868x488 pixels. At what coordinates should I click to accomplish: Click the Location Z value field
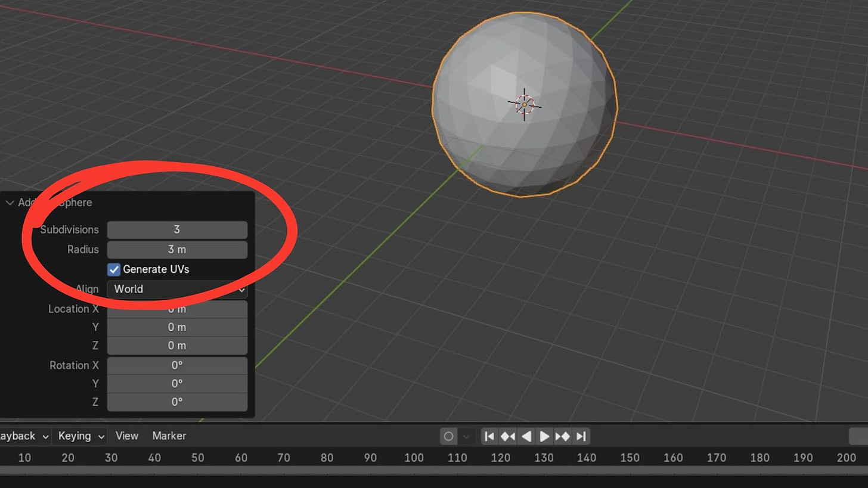tap(177, 346)
